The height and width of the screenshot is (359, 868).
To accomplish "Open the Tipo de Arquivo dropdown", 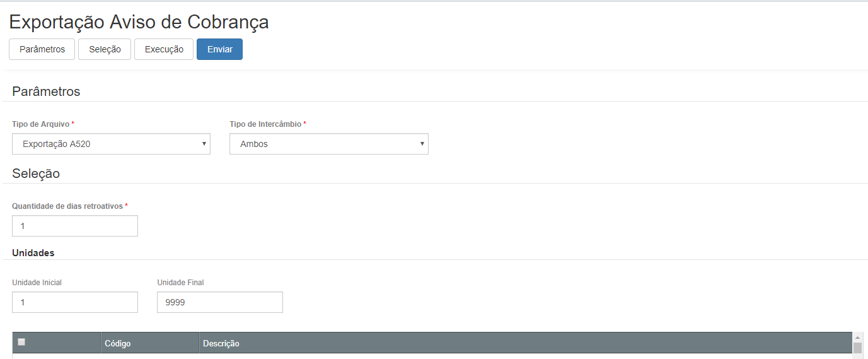I will click(x=111, y=144).
